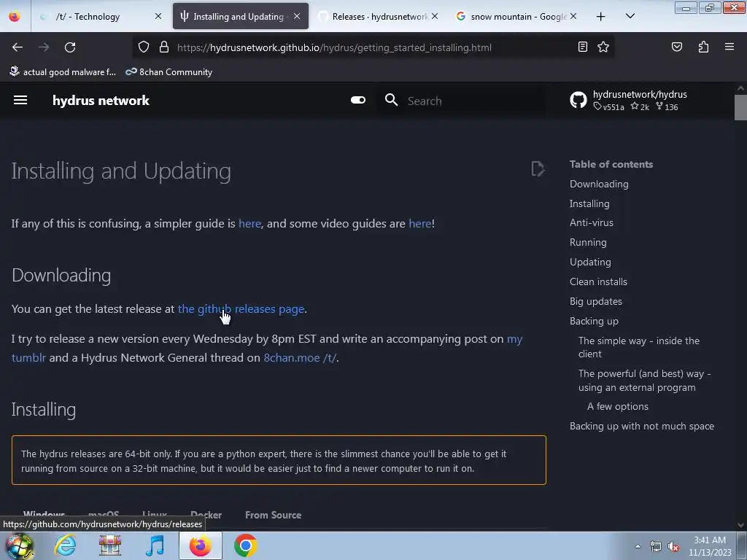Jump to Backing up in contents

tap(594, 321)
